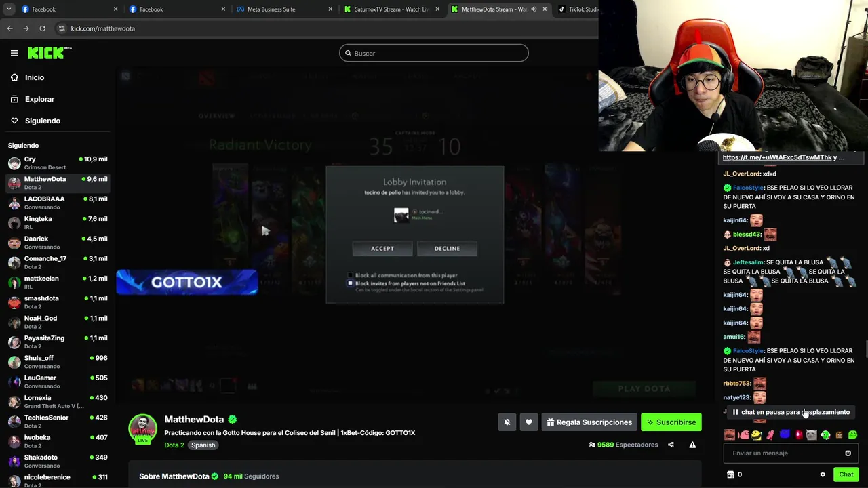Resume chat via the pause banner
Screen dimensions: 868x488
790,412
